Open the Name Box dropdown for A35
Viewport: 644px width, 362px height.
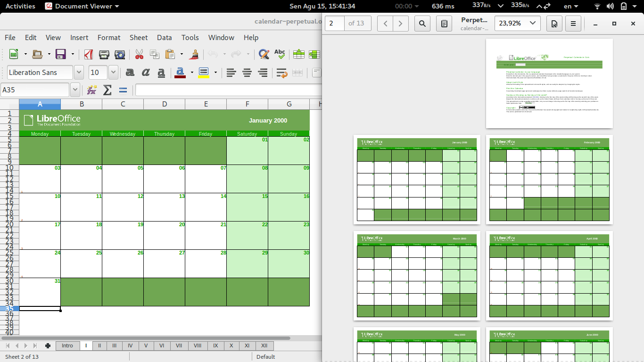point(75,90)
